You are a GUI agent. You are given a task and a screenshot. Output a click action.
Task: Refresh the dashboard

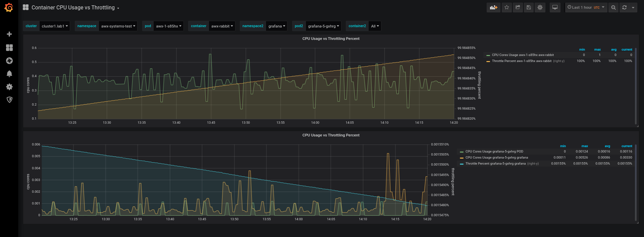[624, 7]
